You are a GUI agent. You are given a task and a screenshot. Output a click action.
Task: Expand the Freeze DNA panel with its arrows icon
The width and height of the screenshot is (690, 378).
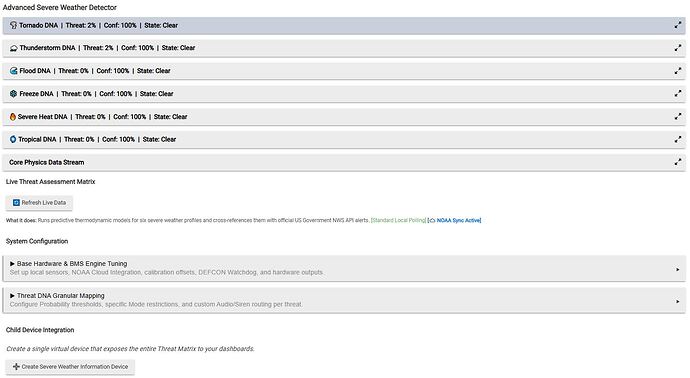678,93
